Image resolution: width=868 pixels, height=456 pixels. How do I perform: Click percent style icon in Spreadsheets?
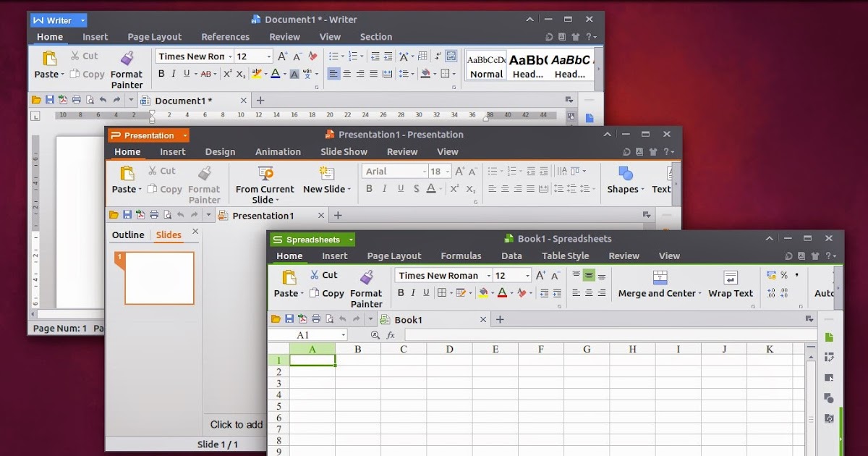click(x=784, y=275)
